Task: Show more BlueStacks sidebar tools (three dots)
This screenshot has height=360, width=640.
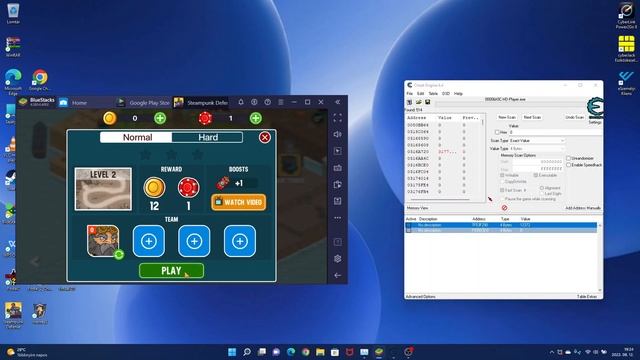Action: pyautogui.click(x=338, y=218)
